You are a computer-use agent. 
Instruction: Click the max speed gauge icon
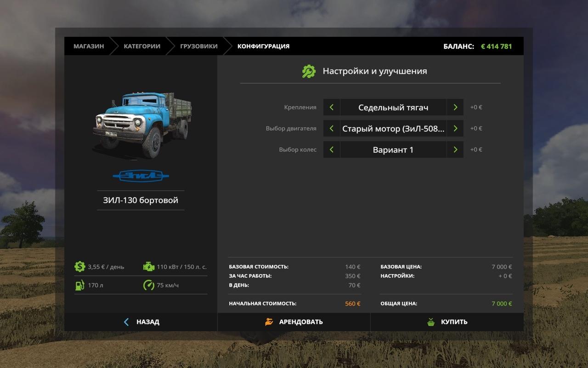point(148,285)
